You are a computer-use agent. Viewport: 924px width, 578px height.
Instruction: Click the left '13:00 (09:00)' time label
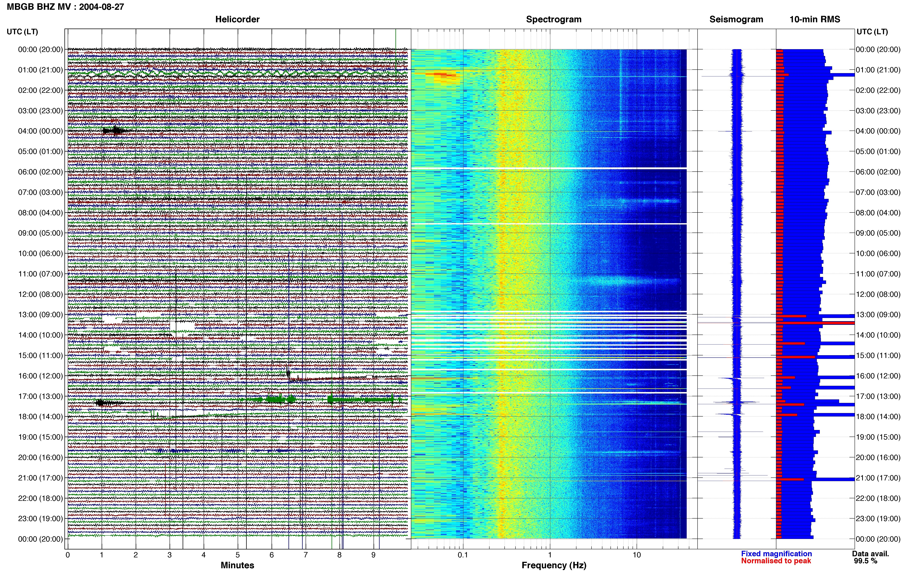click(x=41, y=315)
